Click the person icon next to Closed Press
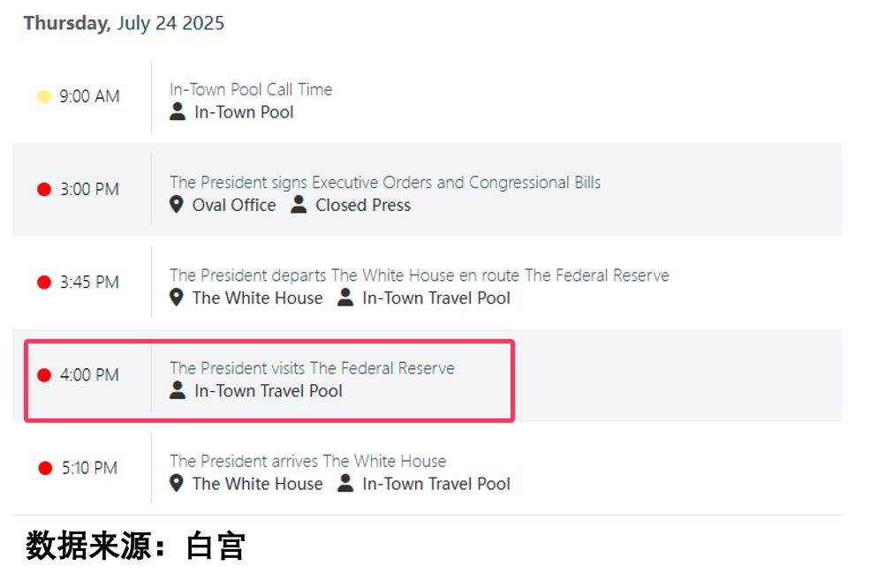This screenshot has height=588, width=878. pyautogui.click(x=299, y=204)
